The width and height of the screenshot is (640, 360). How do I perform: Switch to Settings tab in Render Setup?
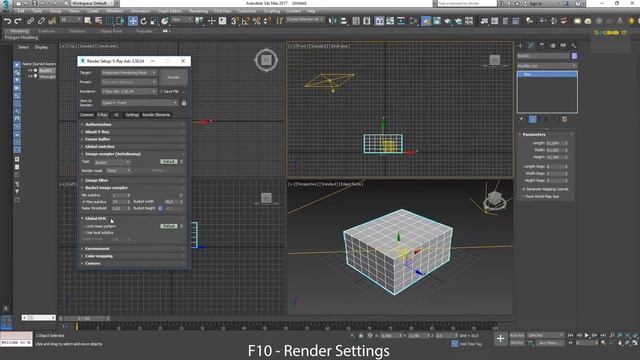coord(132,115)
